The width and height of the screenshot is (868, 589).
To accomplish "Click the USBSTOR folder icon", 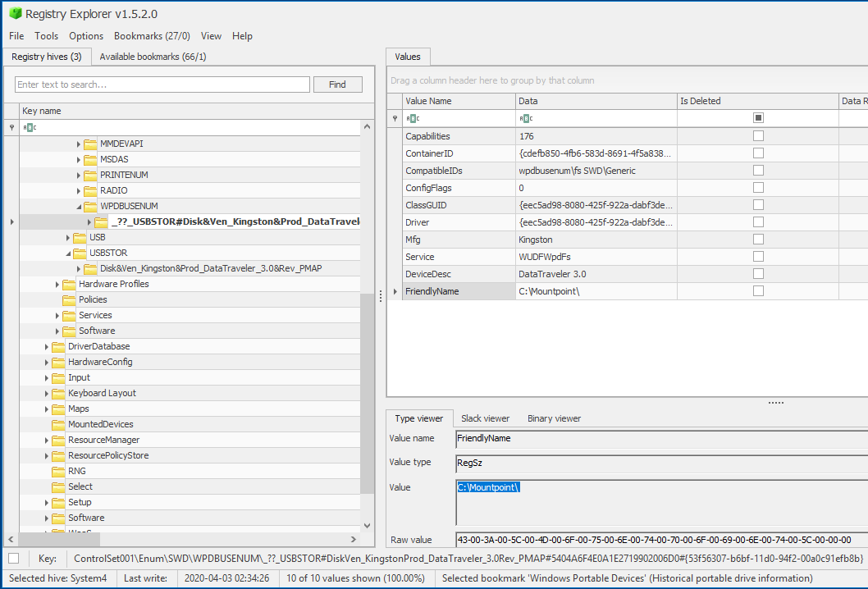I will (x=80, y=253).
